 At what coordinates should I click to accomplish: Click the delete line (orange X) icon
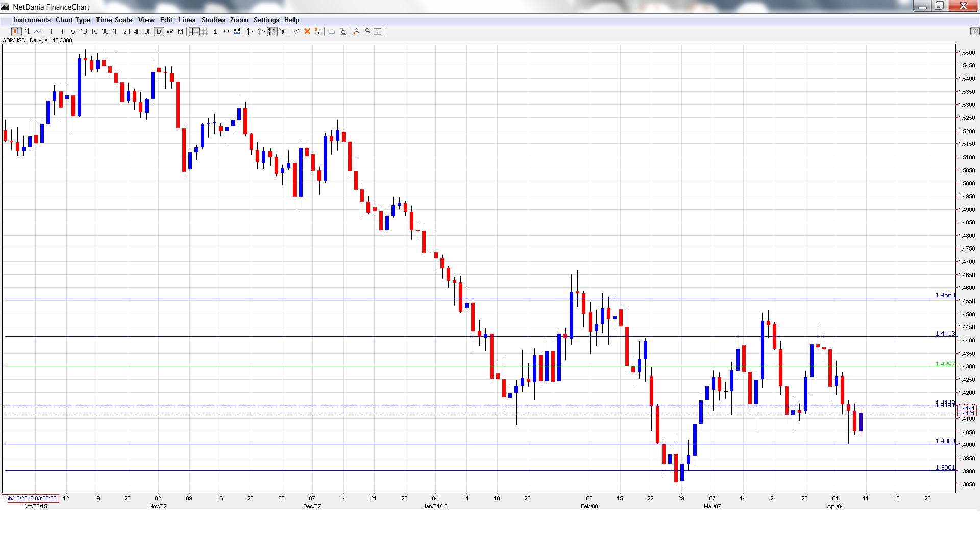pos(307,32)
